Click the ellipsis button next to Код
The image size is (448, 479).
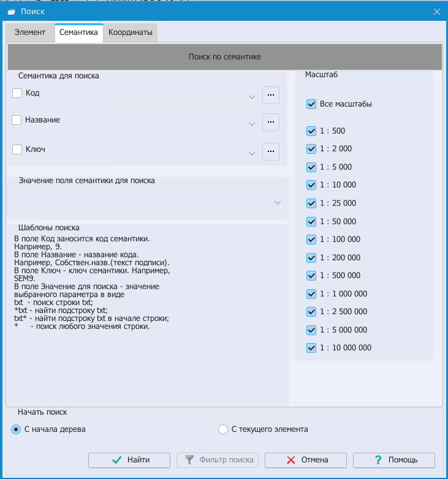pyautogui.click(x=270, y=95)
